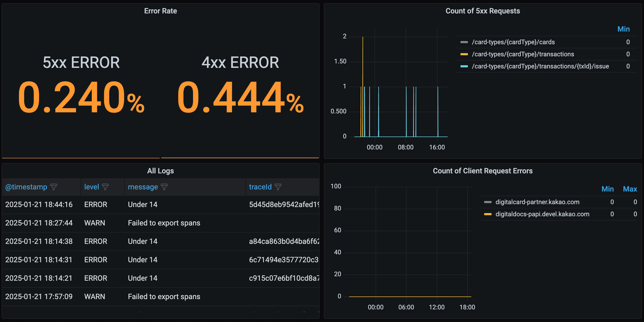Open the Count of 5xx Requests panel menu
The width and height of the screenshot is (644, 322).
[x=482, y=11]
